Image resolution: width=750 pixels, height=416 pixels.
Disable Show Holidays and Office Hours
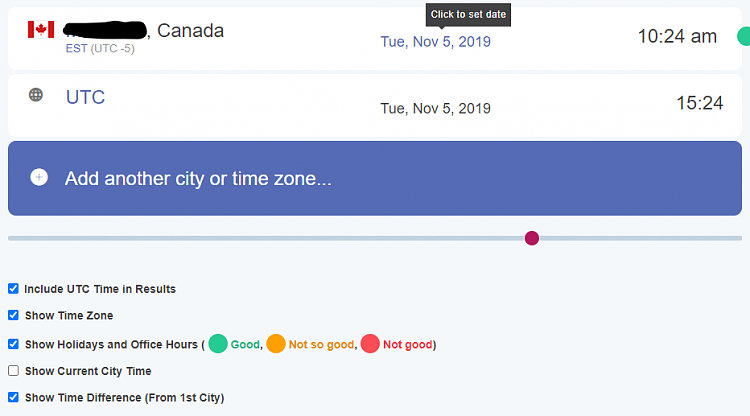13,344
